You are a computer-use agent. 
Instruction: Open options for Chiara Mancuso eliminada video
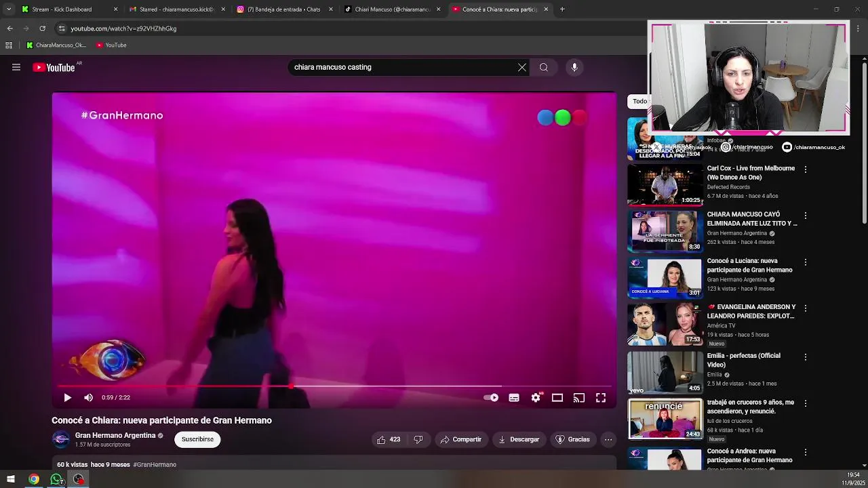click(806, 216)
